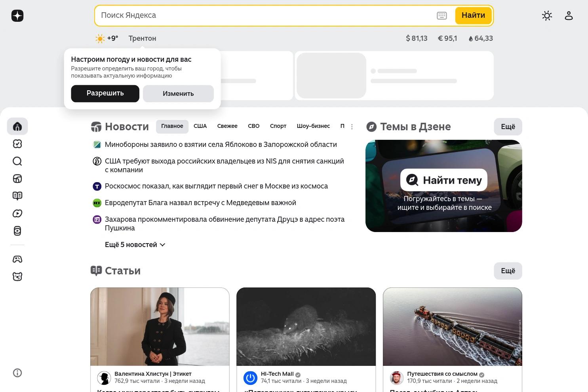Open the gamepad Games icon in the sidebar

[x=17, y=259]
